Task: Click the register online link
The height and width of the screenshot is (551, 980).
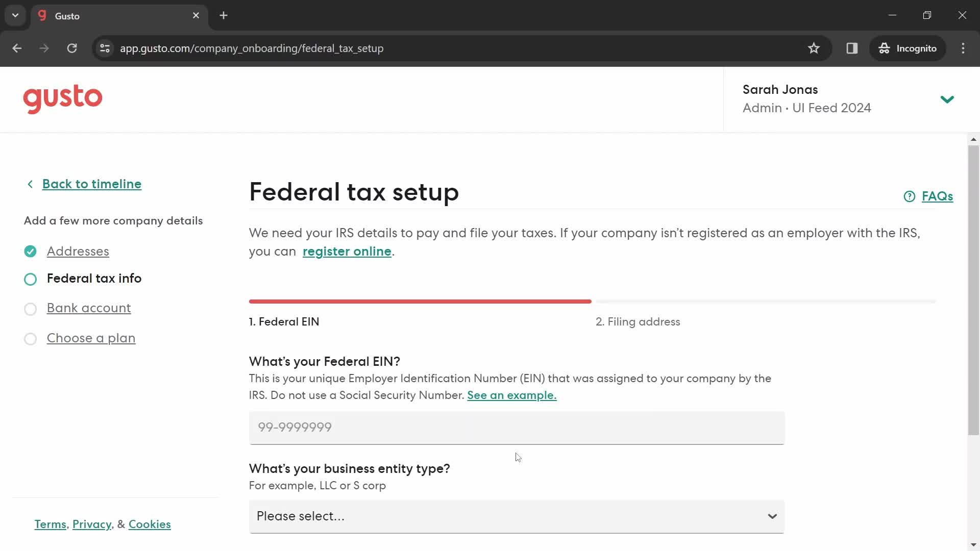Action: click(347, 251)
